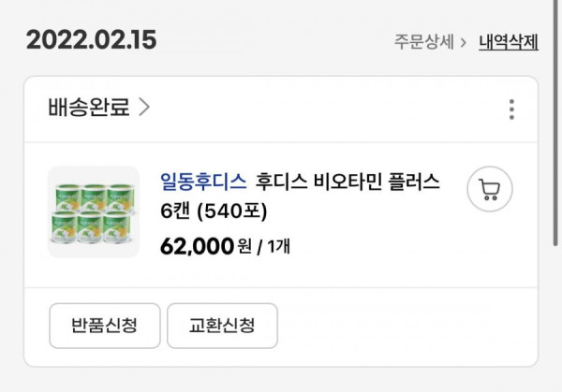Click the top-left can in the product image
Viewport: 562px width, 392px height.
pyautogui.click(x=67, y=197)
